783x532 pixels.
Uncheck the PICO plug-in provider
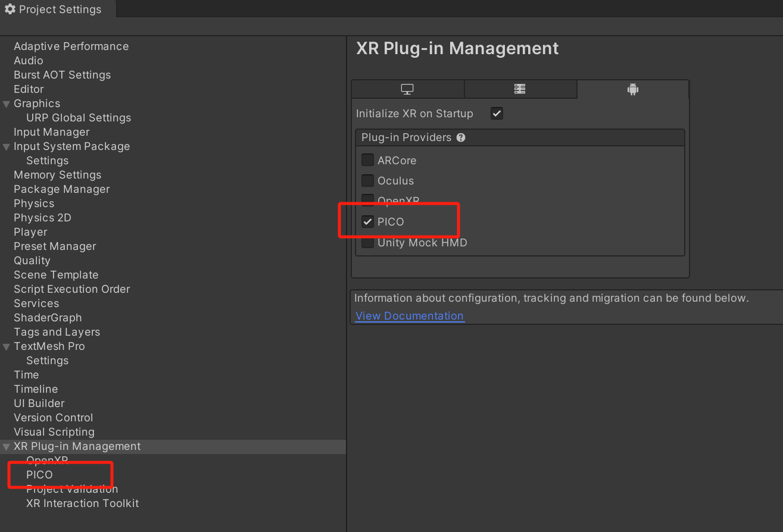click(x=367, y=222)
